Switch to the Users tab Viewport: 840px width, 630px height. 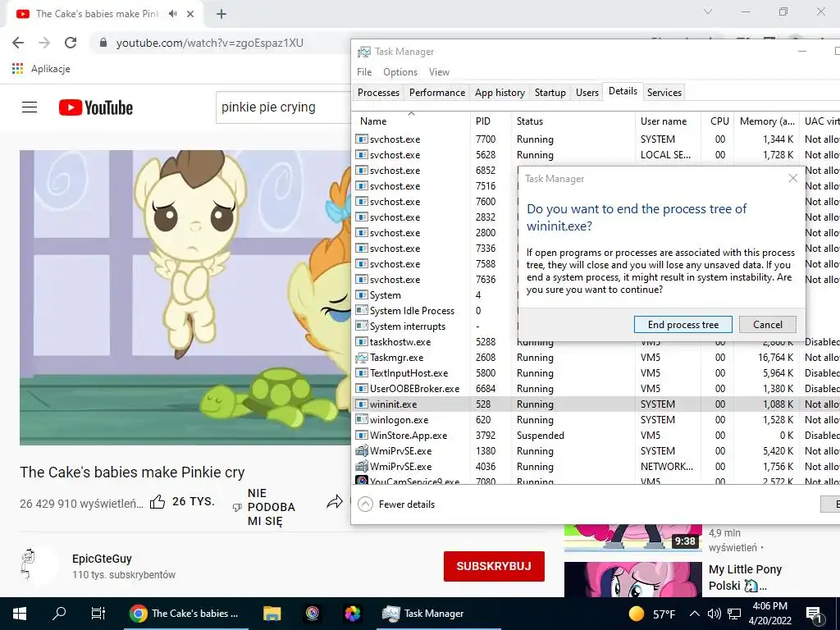tap(587, 93)
